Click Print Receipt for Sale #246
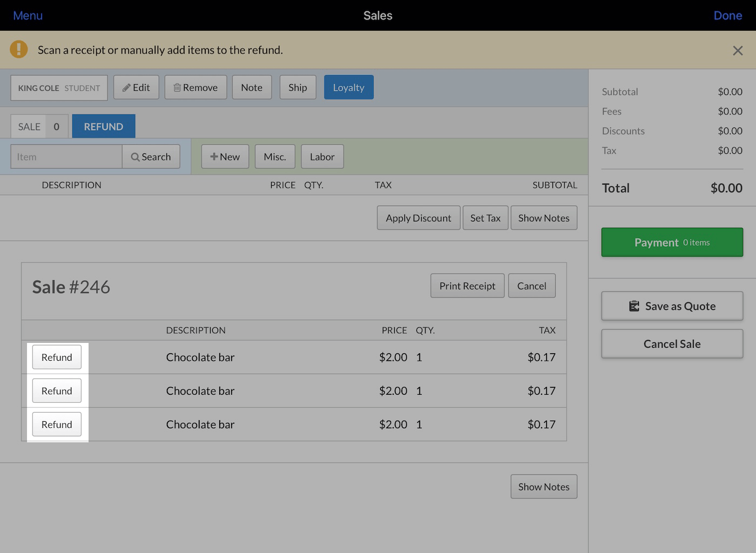 click(467, 286)
